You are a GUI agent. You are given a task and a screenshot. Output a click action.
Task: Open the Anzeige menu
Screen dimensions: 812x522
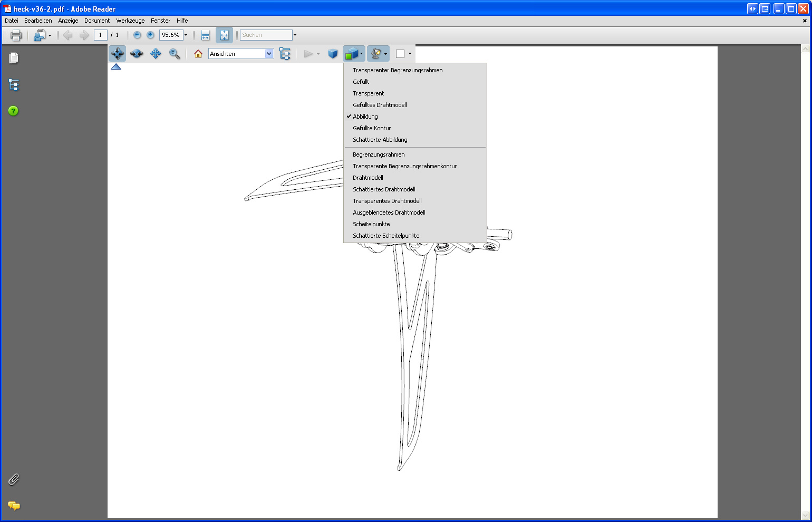(x=68, y=21)
